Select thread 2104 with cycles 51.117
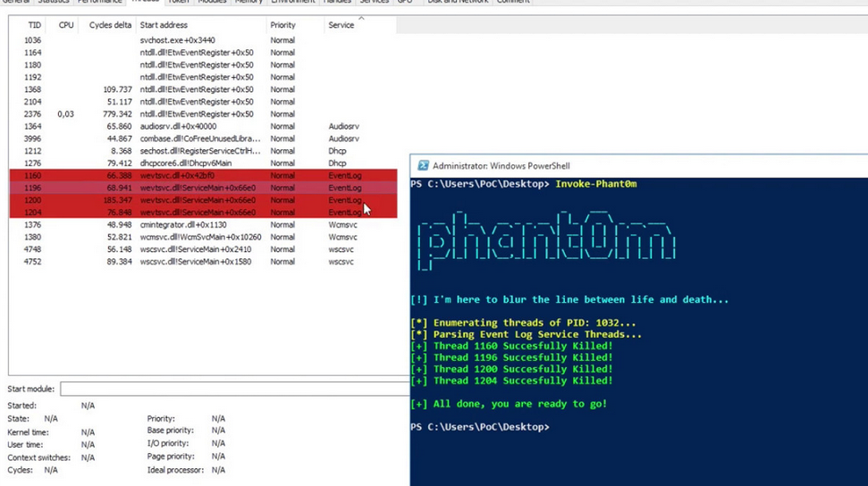The image size is (868, 486). pyautogui.click(x=203, y=102)
